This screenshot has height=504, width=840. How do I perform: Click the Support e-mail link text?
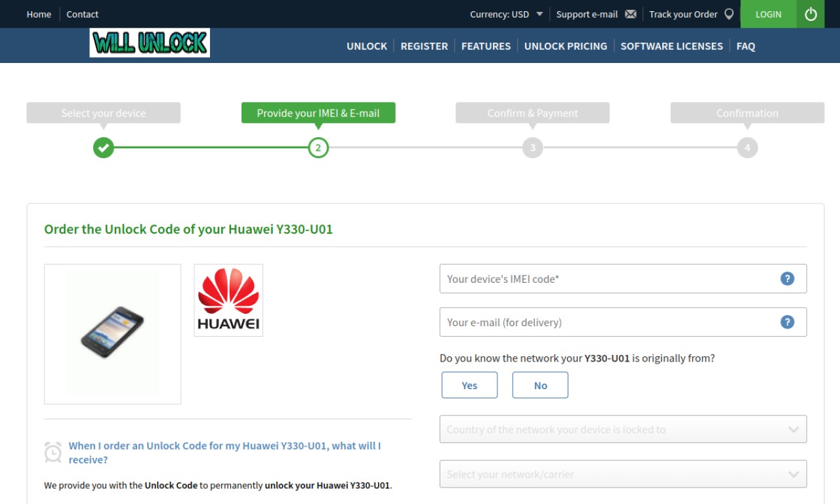587,14
